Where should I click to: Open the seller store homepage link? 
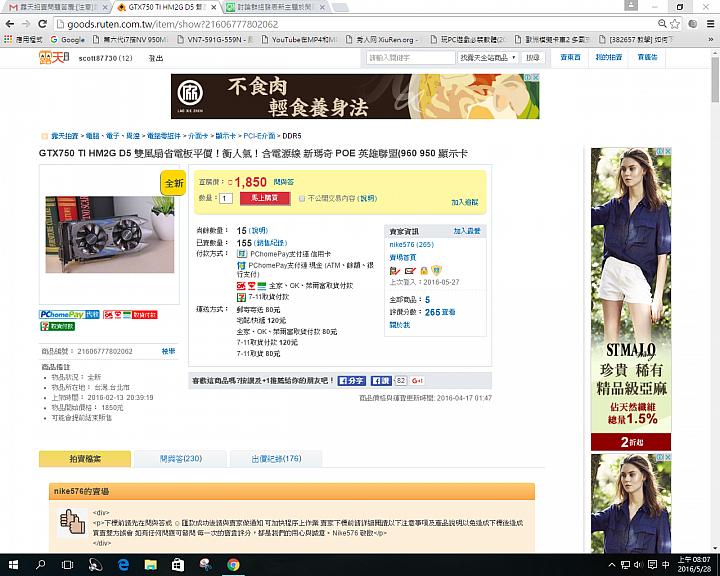403,257
